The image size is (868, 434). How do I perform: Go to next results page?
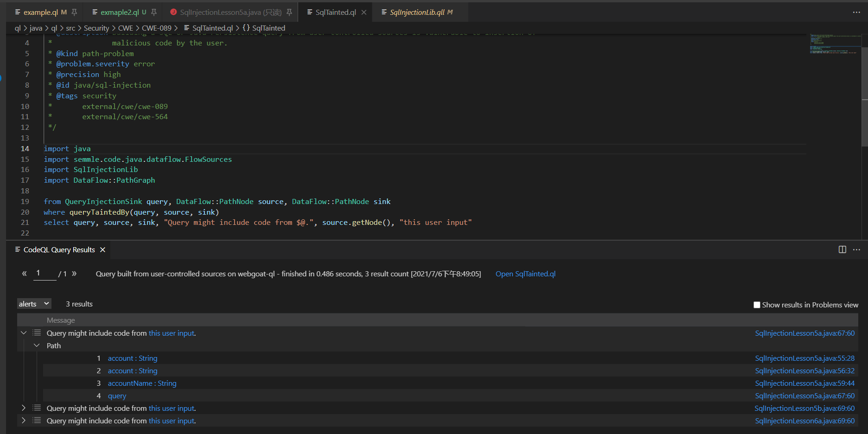click(x=74, y=274)
